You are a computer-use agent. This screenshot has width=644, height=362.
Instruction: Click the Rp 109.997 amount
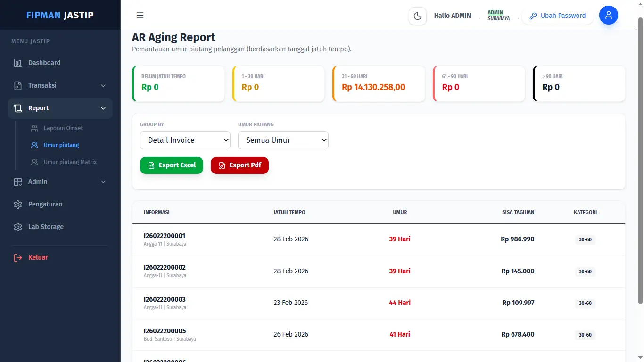coord(518,303)
